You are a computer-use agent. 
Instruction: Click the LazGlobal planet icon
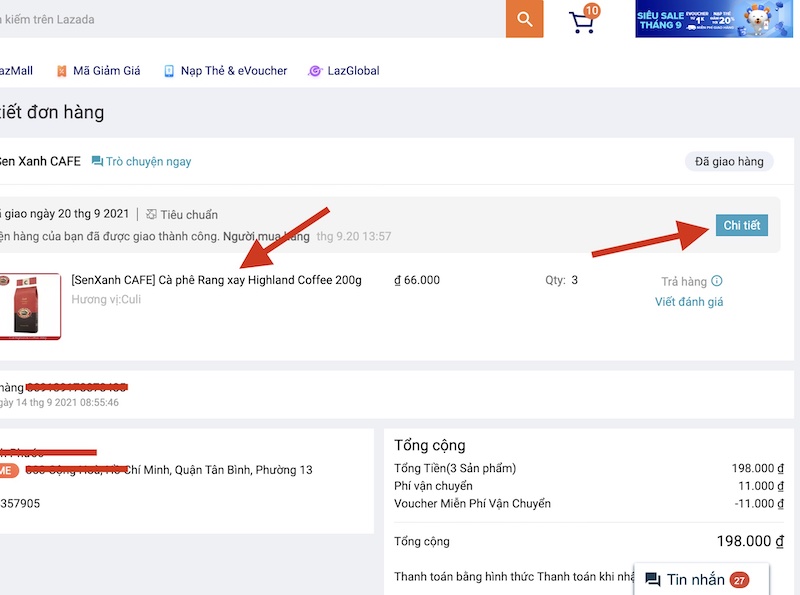click(315, 71)
